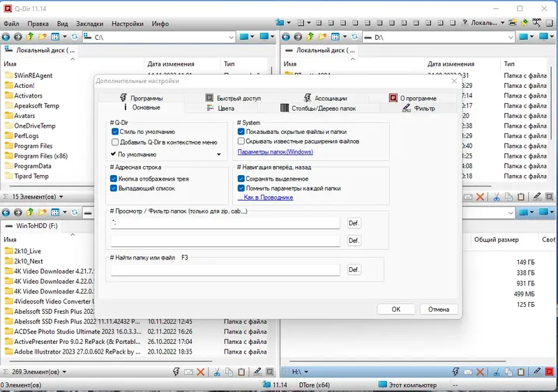Open the Закладки menu
558x392 pixels.
(89, 24)
